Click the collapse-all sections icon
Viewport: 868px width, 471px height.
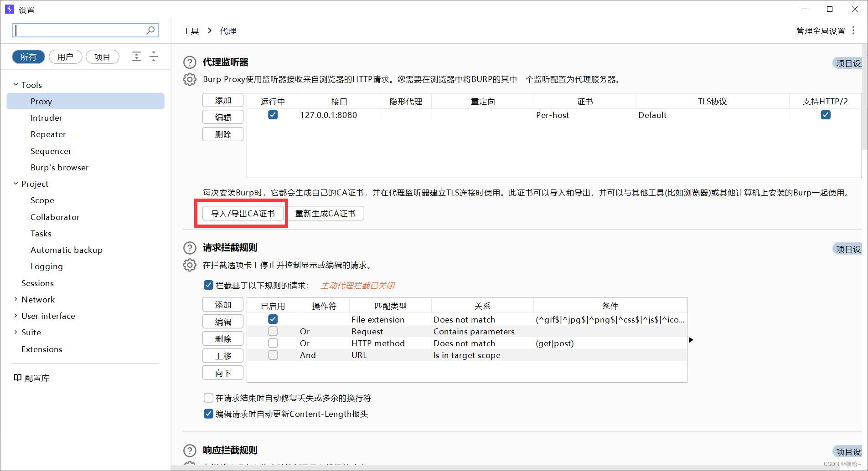click(x=154, y=56)
